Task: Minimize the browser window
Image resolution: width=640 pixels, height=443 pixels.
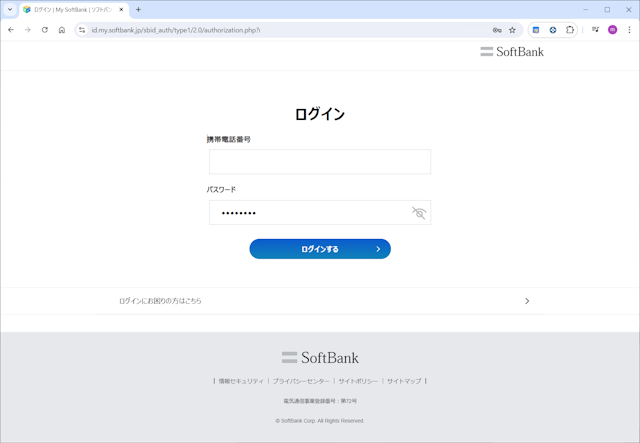Action: [x=586, y=9]
